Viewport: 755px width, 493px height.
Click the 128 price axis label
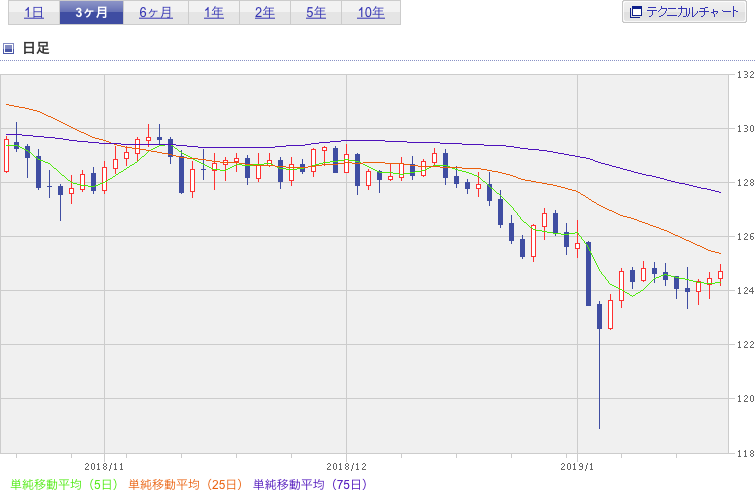tap(746, 182)
